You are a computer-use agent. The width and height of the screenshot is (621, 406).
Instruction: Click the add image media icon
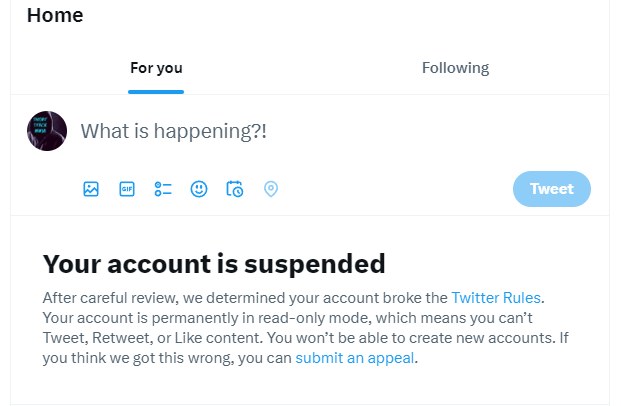click(x=91, y=189)
